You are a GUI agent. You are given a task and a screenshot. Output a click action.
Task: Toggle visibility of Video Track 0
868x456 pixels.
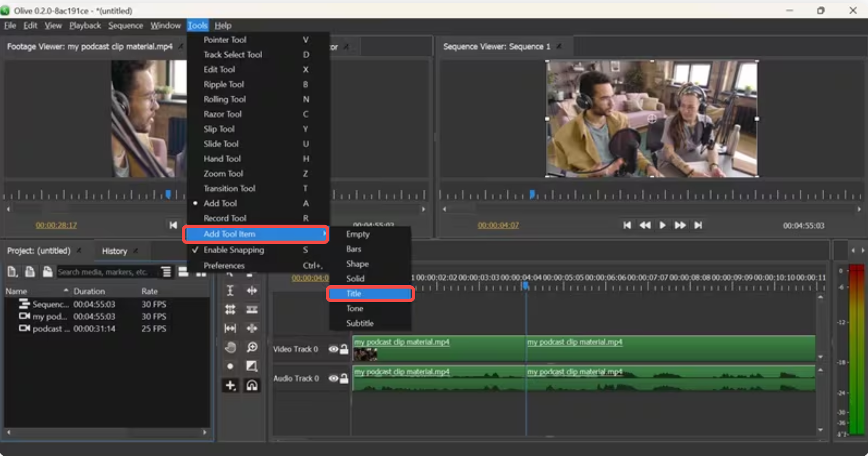pyautogui.click(x=333, y=349)
